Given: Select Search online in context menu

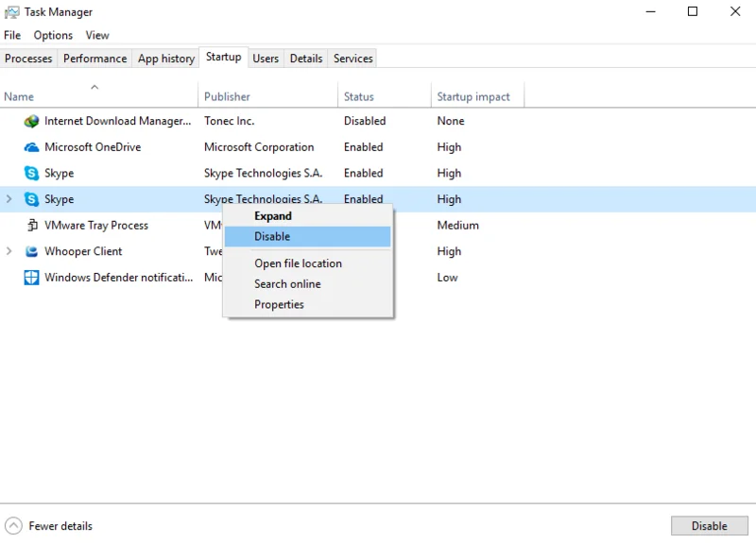Looking at the screenshot, I should coord(308,284).
